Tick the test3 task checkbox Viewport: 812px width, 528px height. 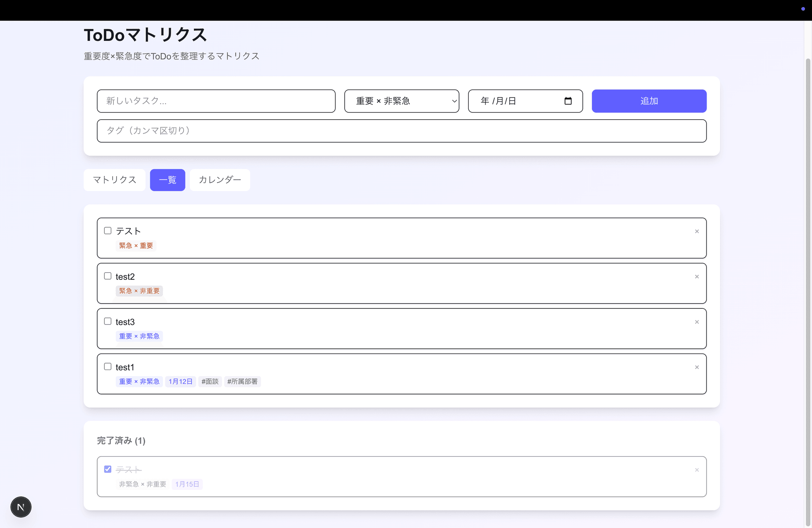(108, 321)
